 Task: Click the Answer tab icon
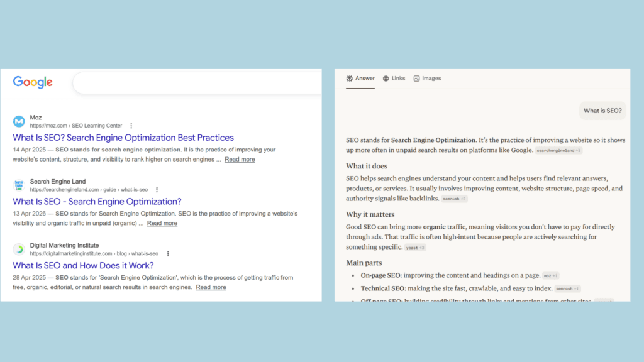pos(350,79)
